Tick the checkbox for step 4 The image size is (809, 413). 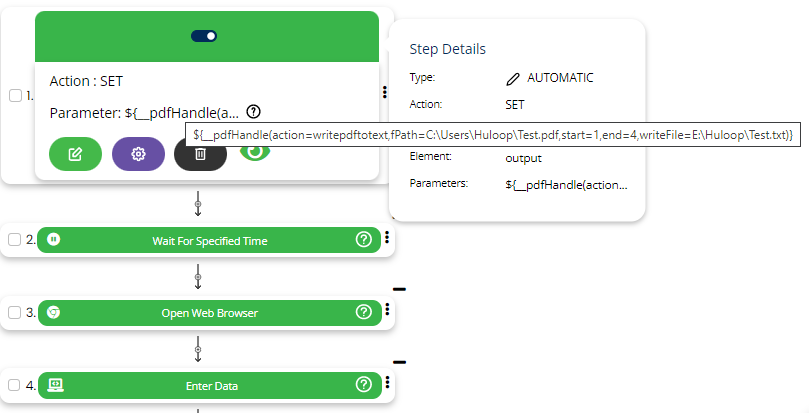15,385
